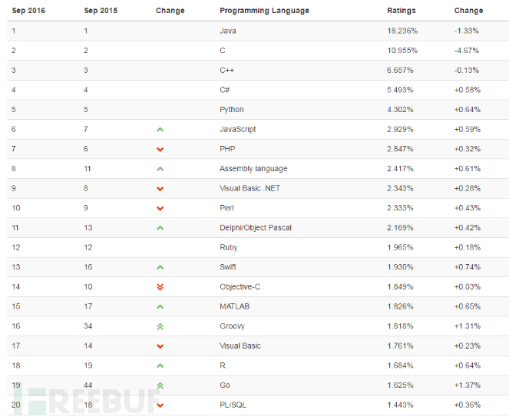Click the red down arrow beside Perl
Viewport: 509px width, 420px height.
pyautogui.click(x=160, y=208)
